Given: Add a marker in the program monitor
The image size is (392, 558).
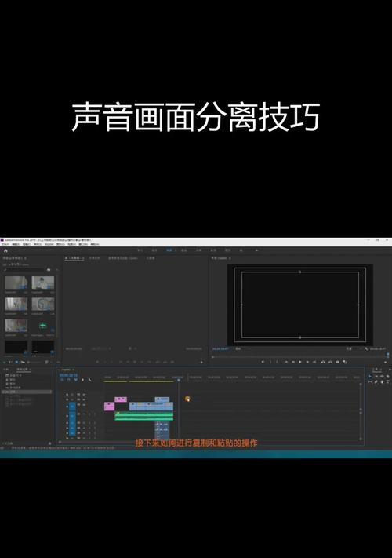Looking at the screenshot, I should [263, 362].
